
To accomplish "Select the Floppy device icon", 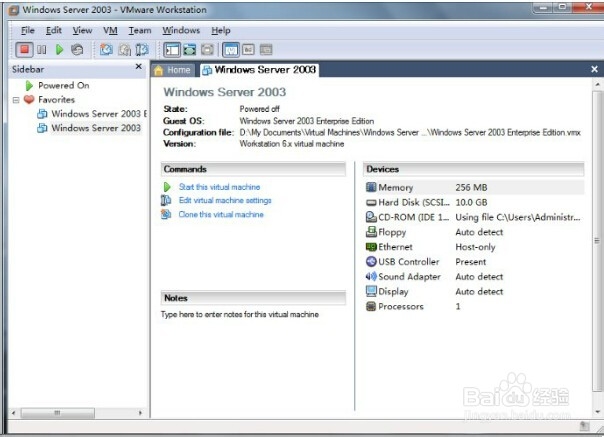I will pyautogui.click(x=371, y=232).
